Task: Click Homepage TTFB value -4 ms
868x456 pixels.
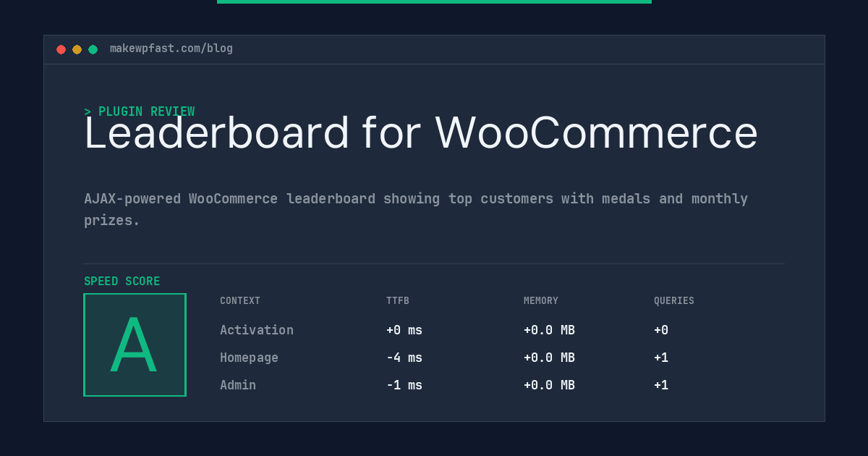Action: [x=404, y=358]
